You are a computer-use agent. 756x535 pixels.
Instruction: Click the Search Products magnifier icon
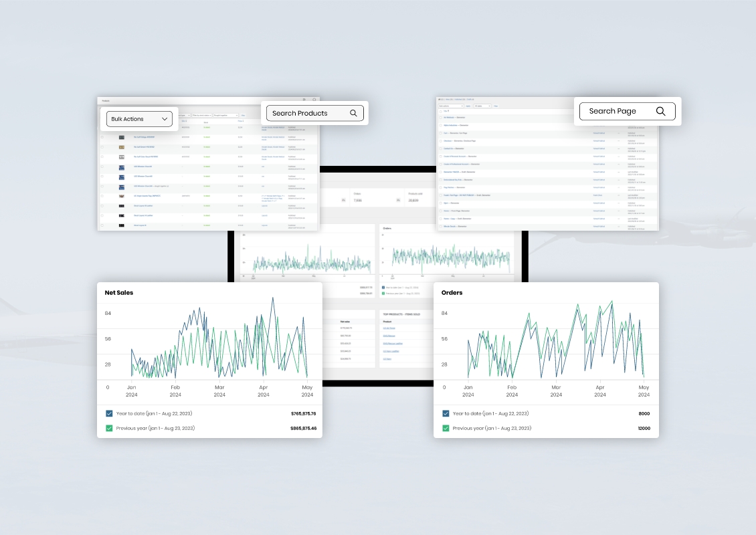pyautogui.click(x=353, y=113)
